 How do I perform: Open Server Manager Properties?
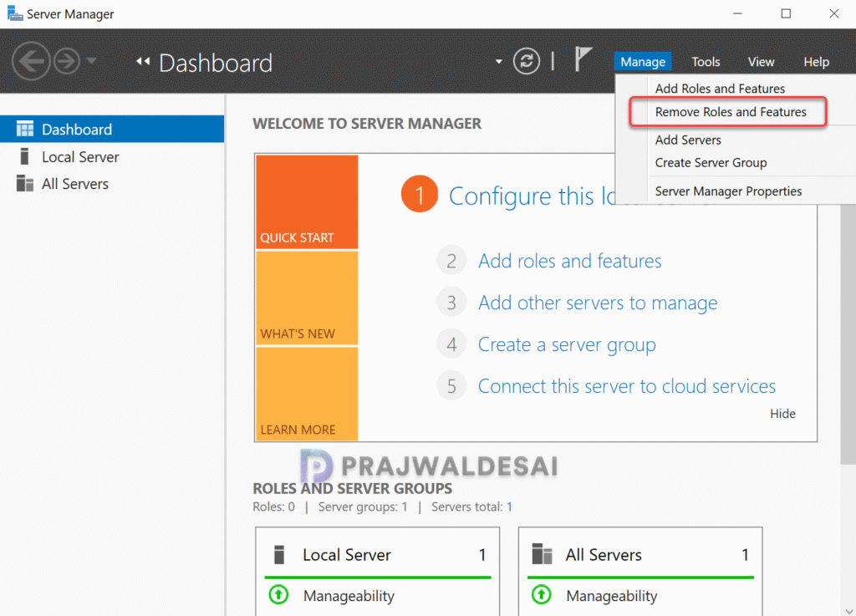[x=728, y=191]
